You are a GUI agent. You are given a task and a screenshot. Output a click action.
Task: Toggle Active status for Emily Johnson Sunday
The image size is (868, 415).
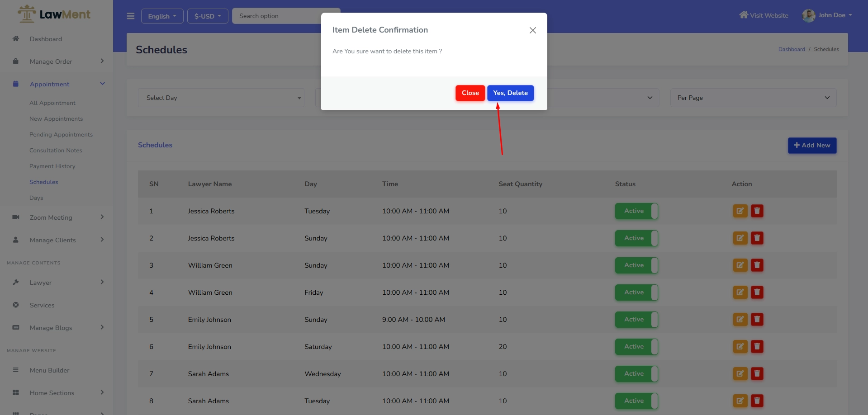pyautogui.click(x=636, y=320)
